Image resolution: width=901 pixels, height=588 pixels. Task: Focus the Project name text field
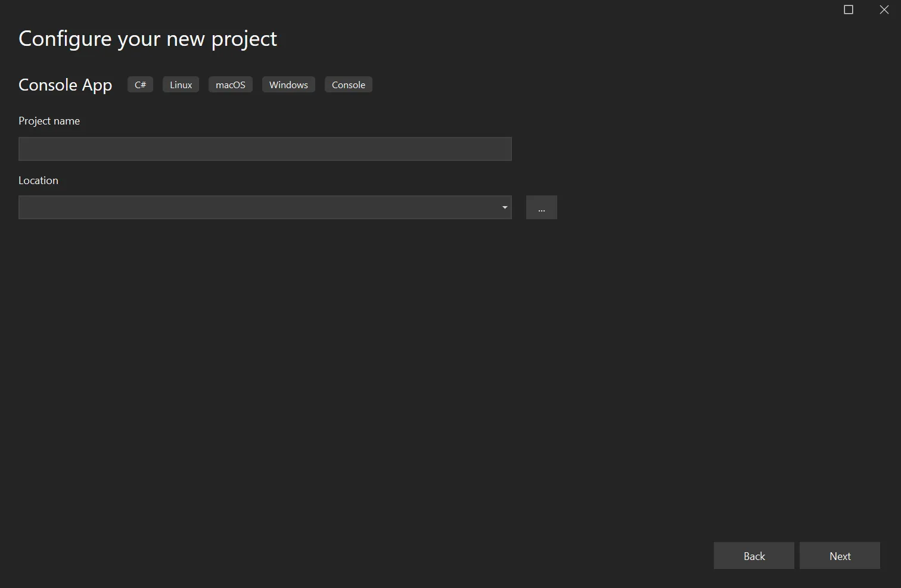pos(265,149)
